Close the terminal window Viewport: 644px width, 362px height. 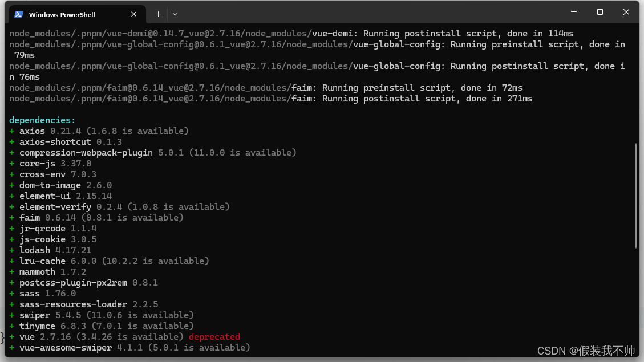pyautogui.click(x=626, y=12)
